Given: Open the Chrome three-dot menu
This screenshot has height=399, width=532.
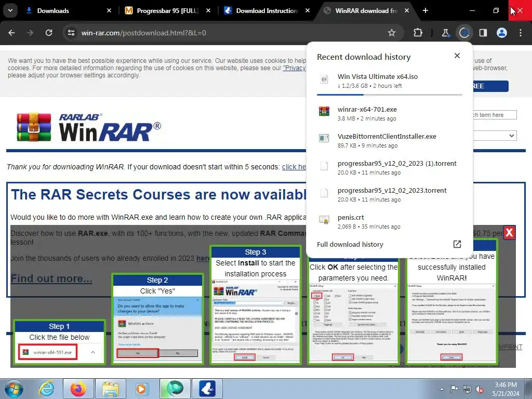Looking at the screenshot, I should point(521,33).
